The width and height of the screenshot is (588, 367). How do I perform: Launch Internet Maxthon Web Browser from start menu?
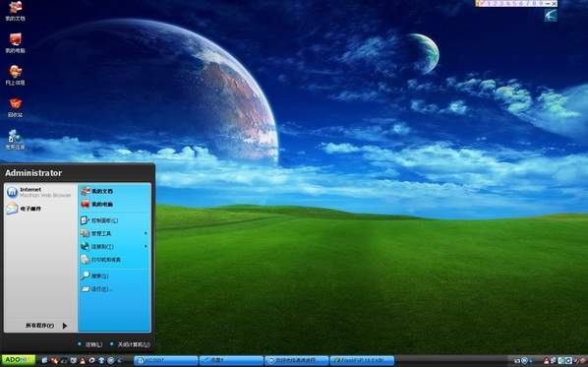39,192
